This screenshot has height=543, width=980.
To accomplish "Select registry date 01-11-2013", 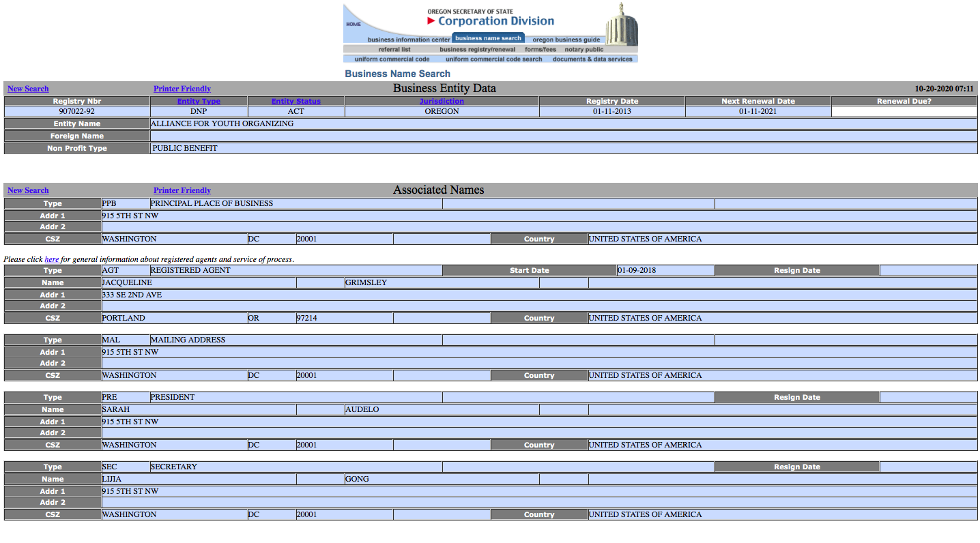I will click(x=612, y=111).
